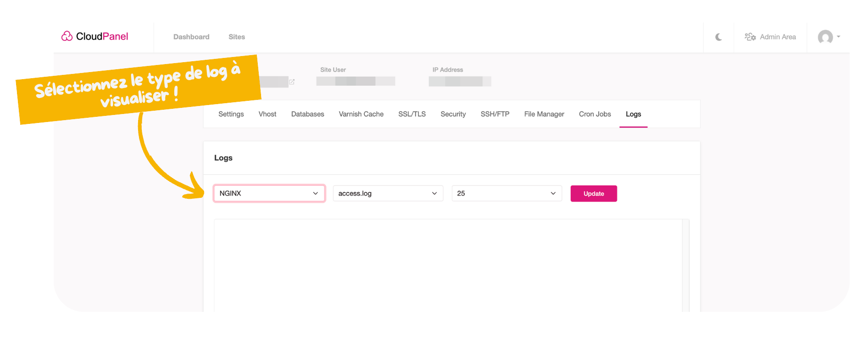This screenshot has height=342, width=868.
Task: Navigate to the Dashboard menu item
Action: (x=191, y=37)
